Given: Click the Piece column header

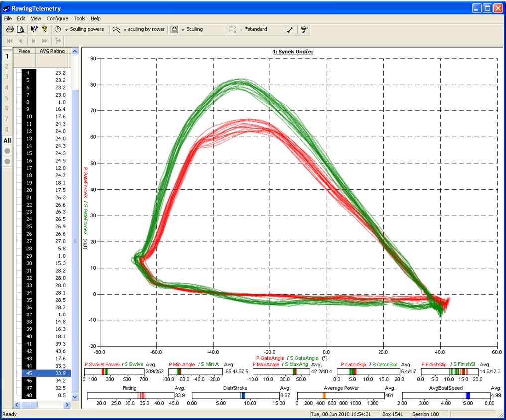Looking at the screenshot, I should click(24, 51).
